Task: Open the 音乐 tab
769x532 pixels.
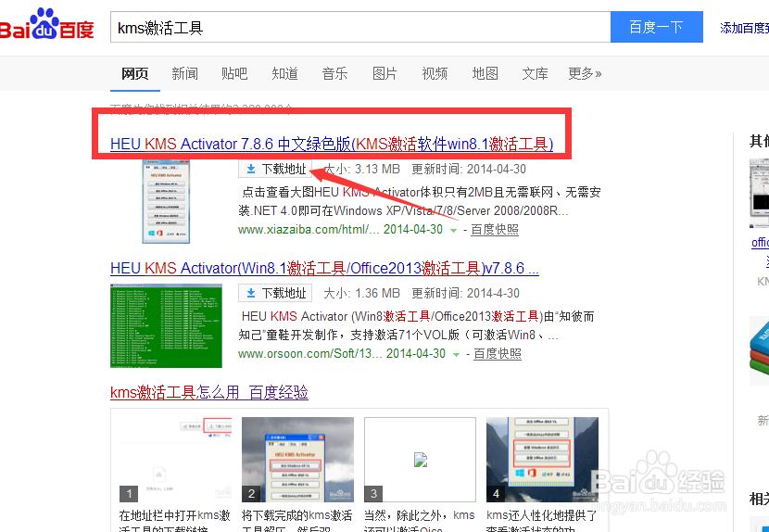Action: click(x=334, y=73)
